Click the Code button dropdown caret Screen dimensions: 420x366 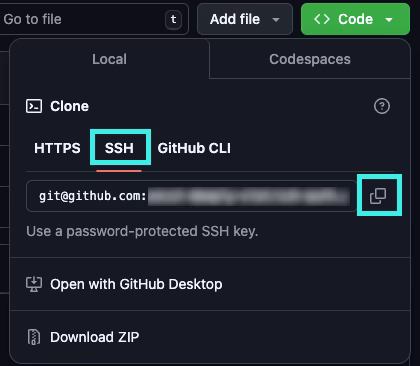pos(389,20)
